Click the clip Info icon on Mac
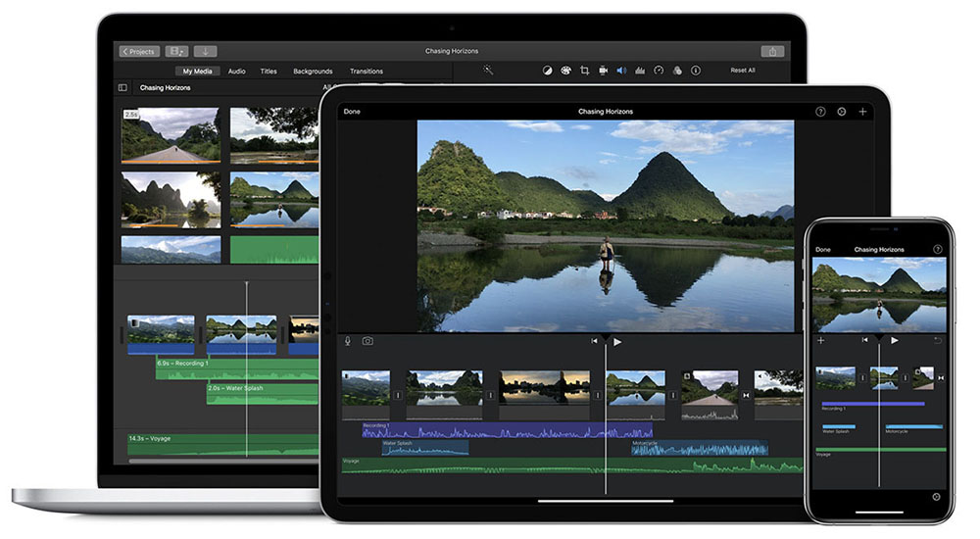 [696, 71]
